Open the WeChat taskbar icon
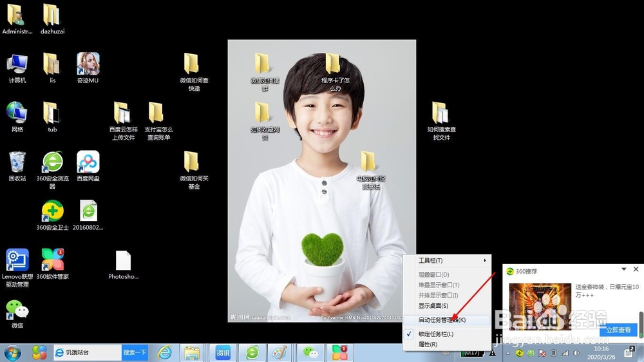 (310, 352)
